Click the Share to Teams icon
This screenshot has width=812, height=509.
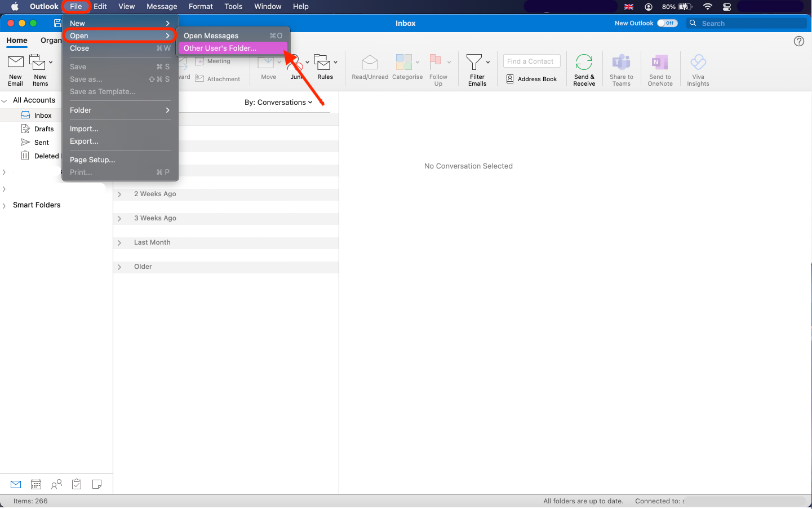coord(621,62)
